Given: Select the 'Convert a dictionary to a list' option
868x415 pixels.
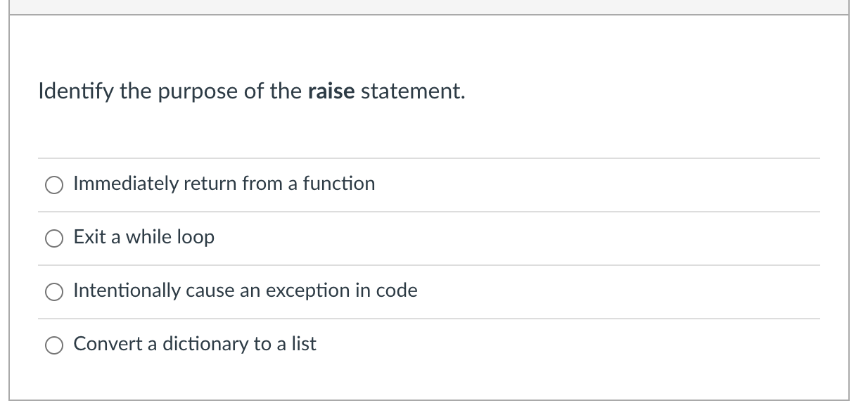Looking at the screenshot, I should (x=54, y=345).
